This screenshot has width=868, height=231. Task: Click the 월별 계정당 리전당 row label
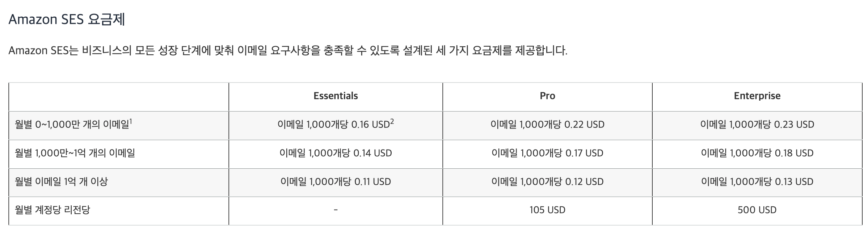(x=52, y=210)
